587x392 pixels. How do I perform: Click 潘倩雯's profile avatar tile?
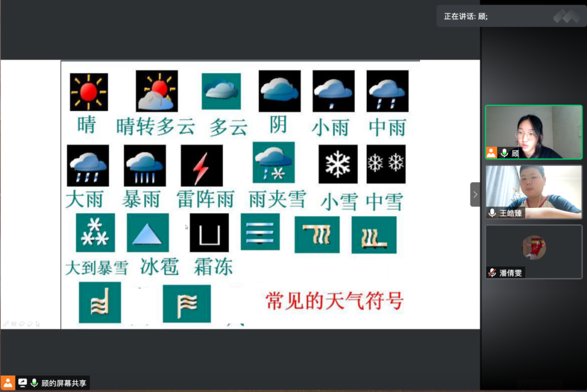click(533, 248)
